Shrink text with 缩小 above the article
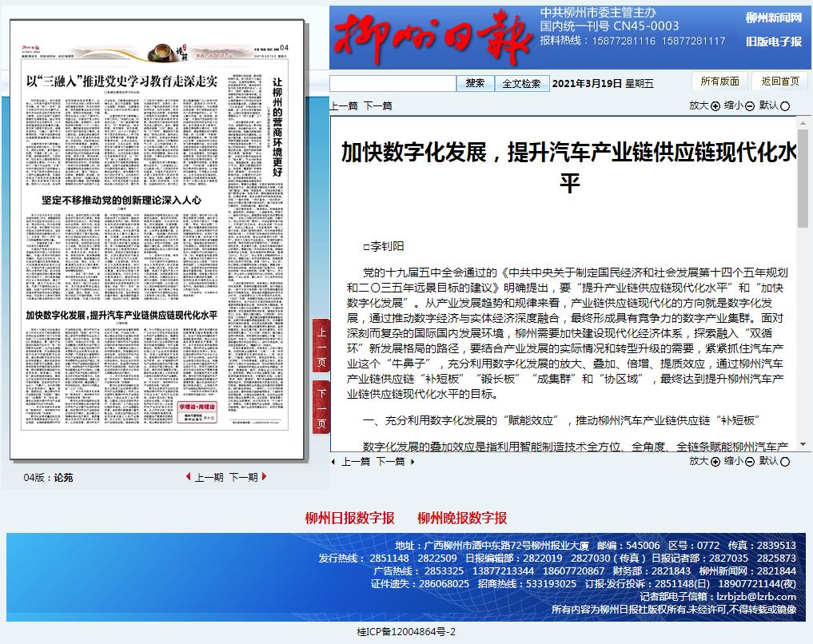 [x=739, y=105]
